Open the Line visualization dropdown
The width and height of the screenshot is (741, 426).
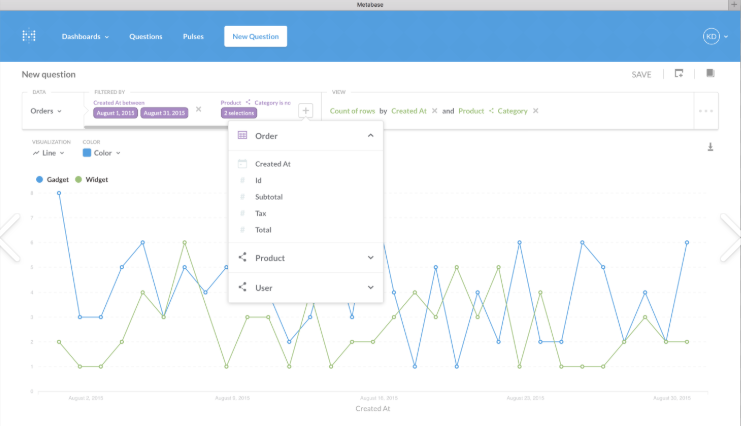[x=49, y=153]
